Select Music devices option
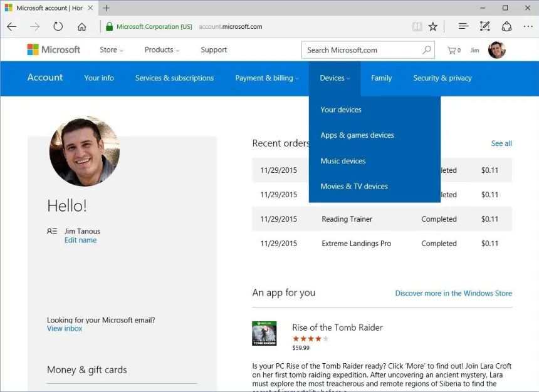 (x=343, y=161)
